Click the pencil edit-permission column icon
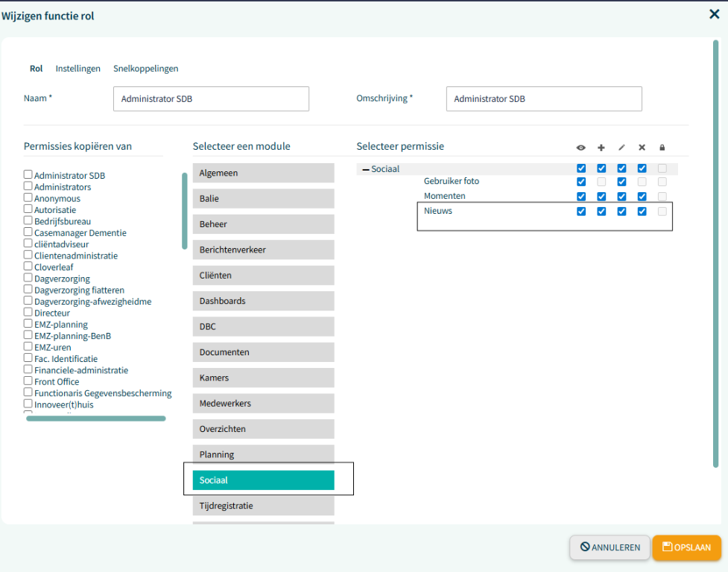The width and height of the screenshot is (728, 572). tap(621, 147)
